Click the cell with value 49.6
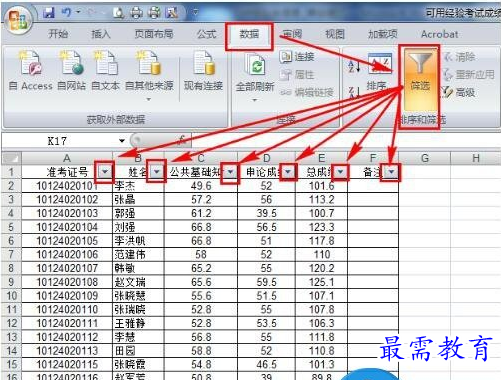 click(x=201, y=186)
